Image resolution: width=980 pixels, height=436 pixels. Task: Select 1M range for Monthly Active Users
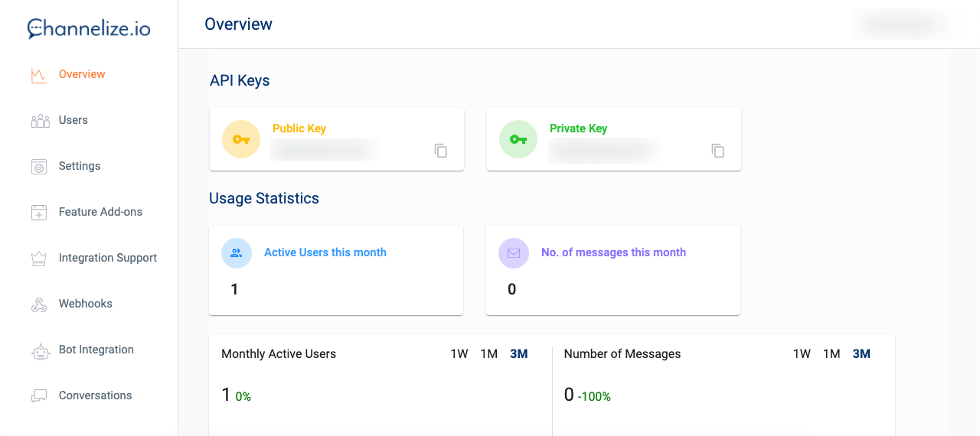[x=488, y=354]
